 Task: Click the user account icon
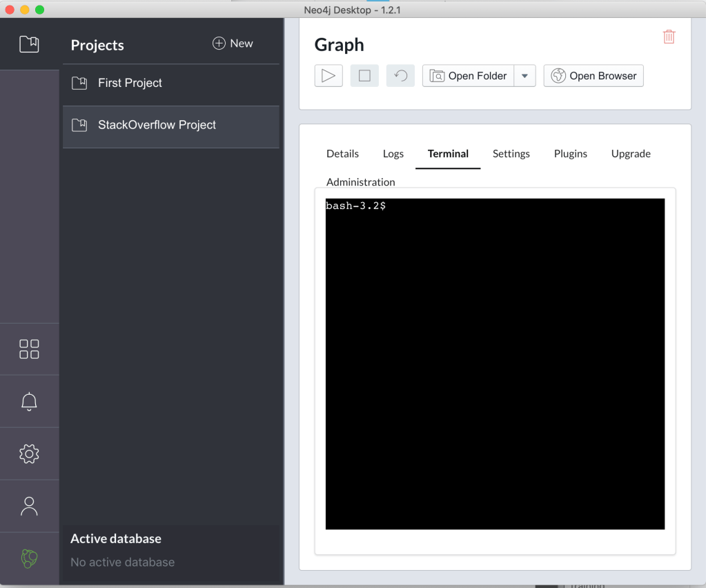29,506
